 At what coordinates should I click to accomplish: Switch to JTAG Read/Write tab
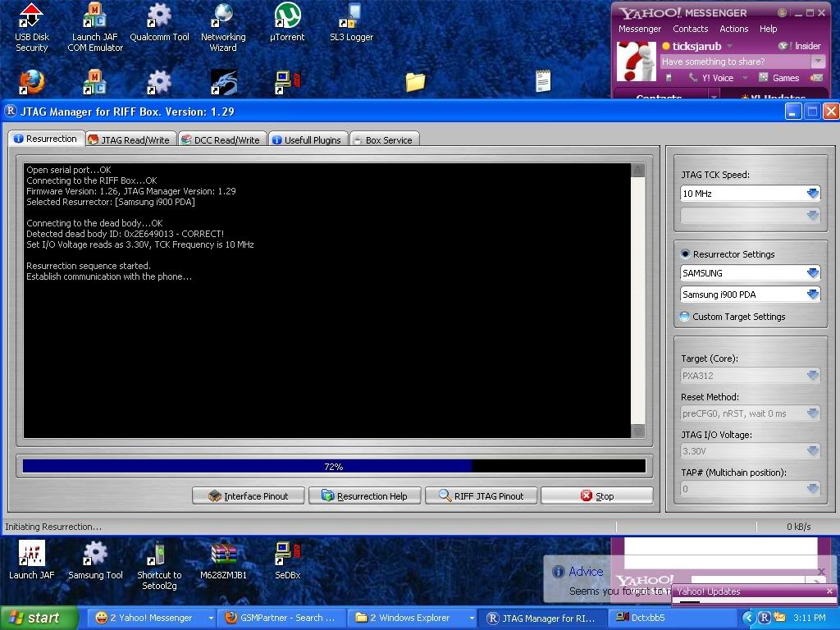(130, 139)
